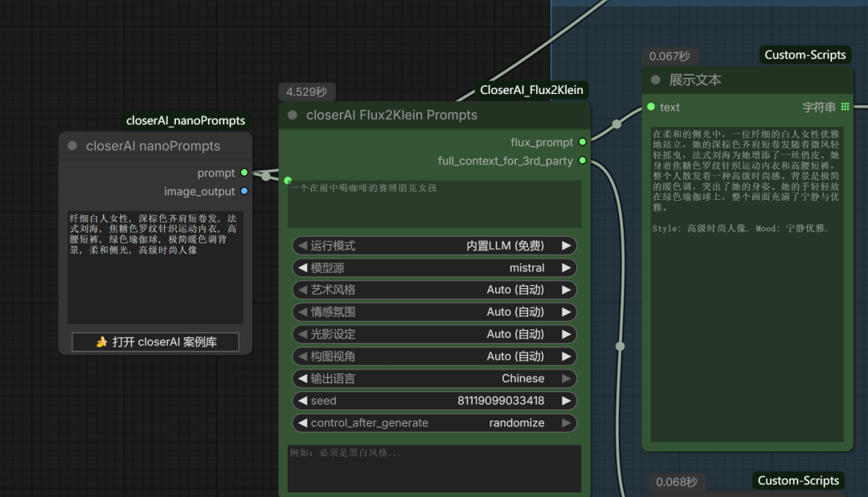Open the 情感氛围 selection dropdown

(434, 312)
